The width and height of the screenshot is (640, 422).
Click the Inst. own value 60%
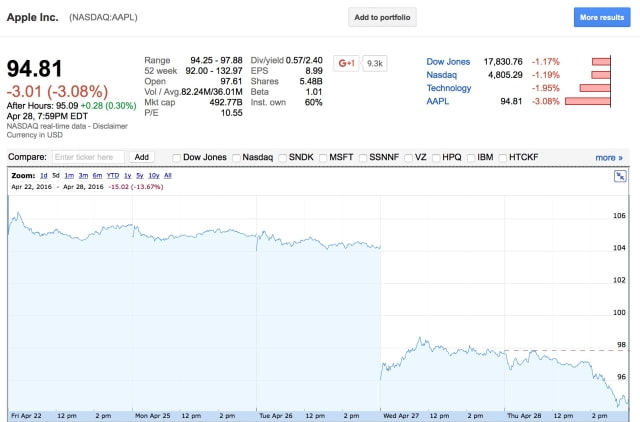click(313, 102)
